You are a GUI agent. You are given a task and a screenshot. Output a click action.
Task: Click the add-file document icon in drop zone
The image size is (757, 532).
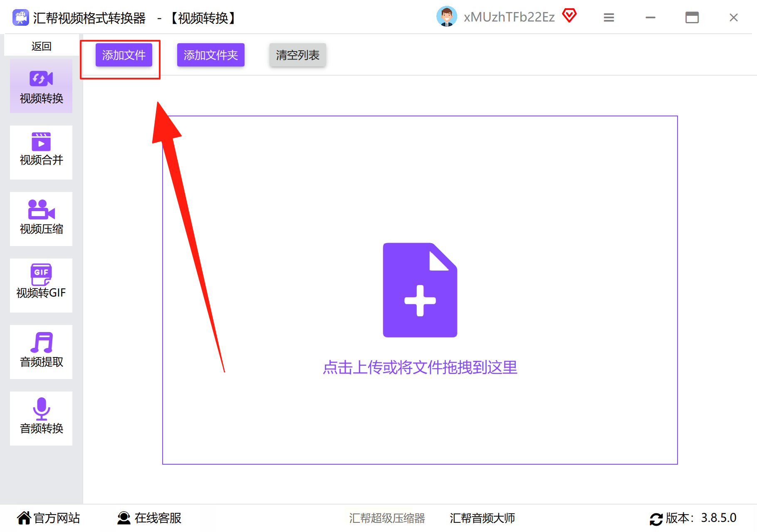pyautogui.click(x=420, y=290)
